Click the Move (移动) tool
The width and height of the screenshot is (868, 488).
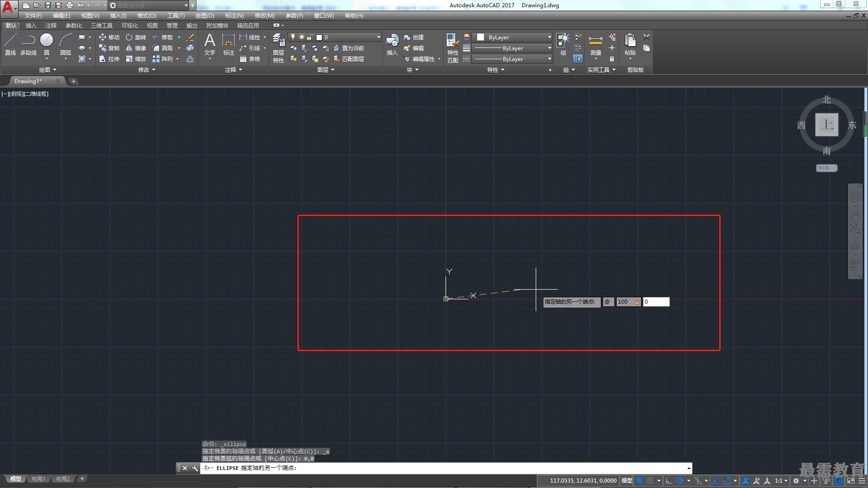pyautogui.click(x=109, y=38)
